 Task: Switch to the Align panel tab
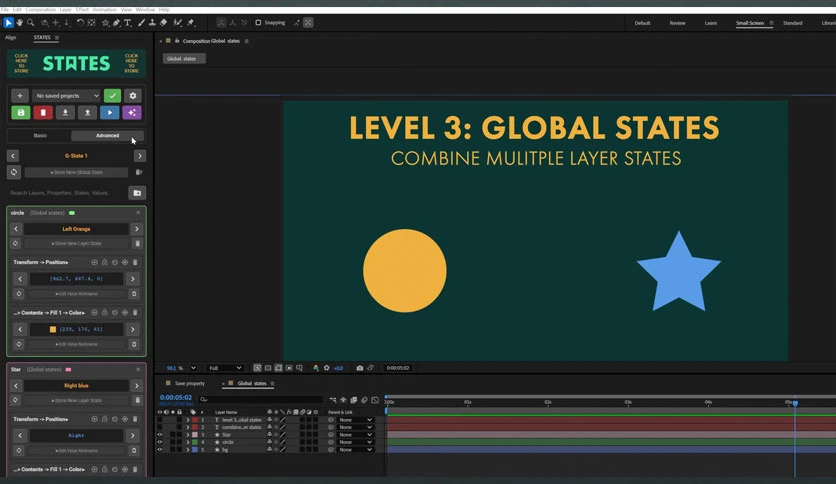(11, 37)
